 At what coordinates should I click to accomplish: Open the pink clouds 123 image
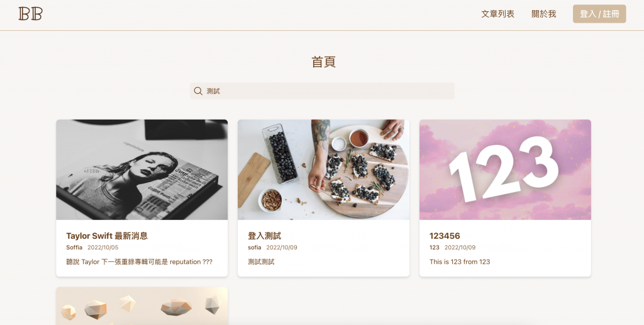pos(505,169)
